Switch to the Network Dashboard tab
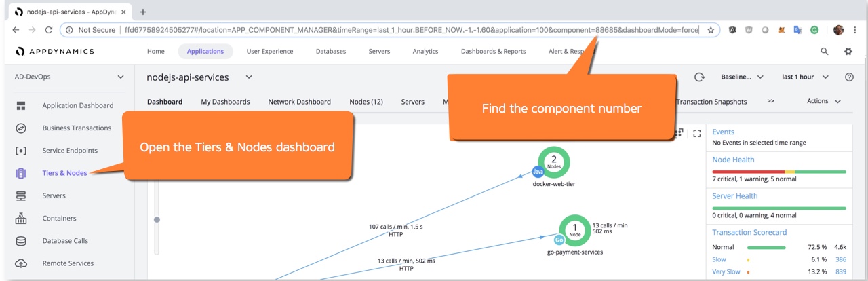The width and height of the screenshot is (868, 281). pos(299,102)
